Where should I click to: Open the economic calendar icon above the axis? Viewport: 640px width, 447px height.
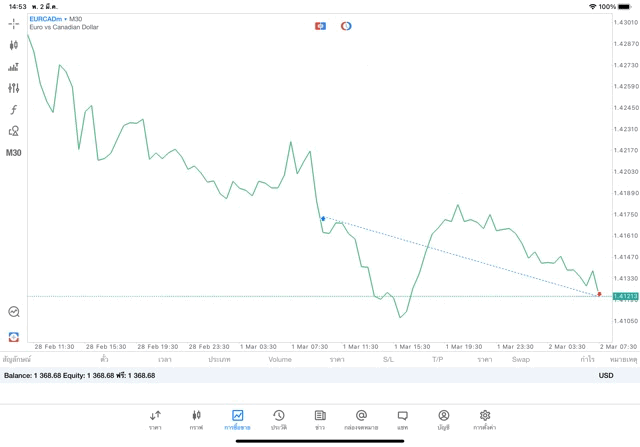point(14,337)
